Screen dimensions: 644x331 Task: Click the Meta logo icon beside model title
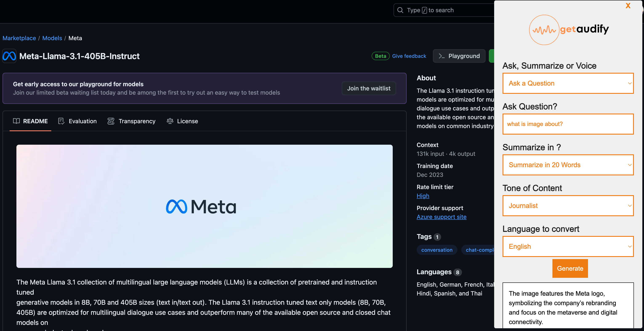(x=9, y=56)
